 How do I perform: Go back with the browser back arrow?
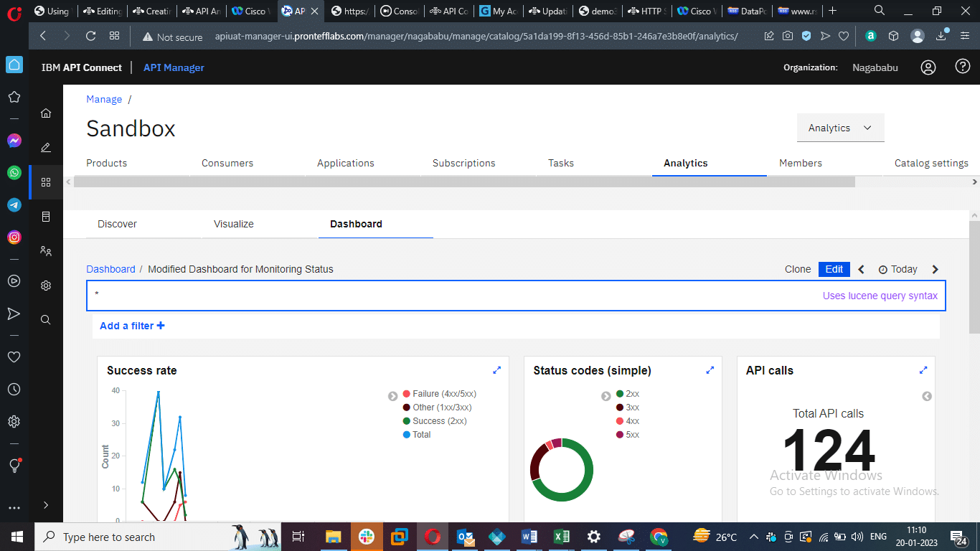click(43, 36)
